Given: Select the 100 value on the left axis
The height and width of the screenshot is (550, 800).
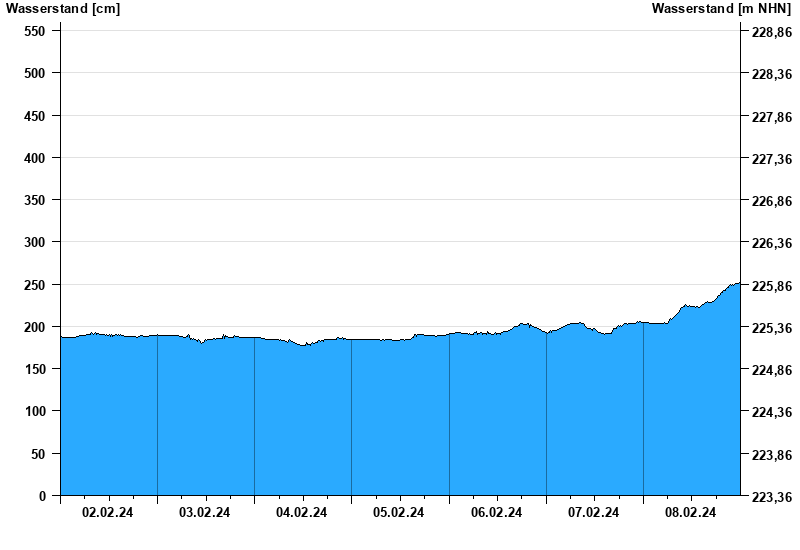Looking at the screenshot, I should (x=35, y=412).
